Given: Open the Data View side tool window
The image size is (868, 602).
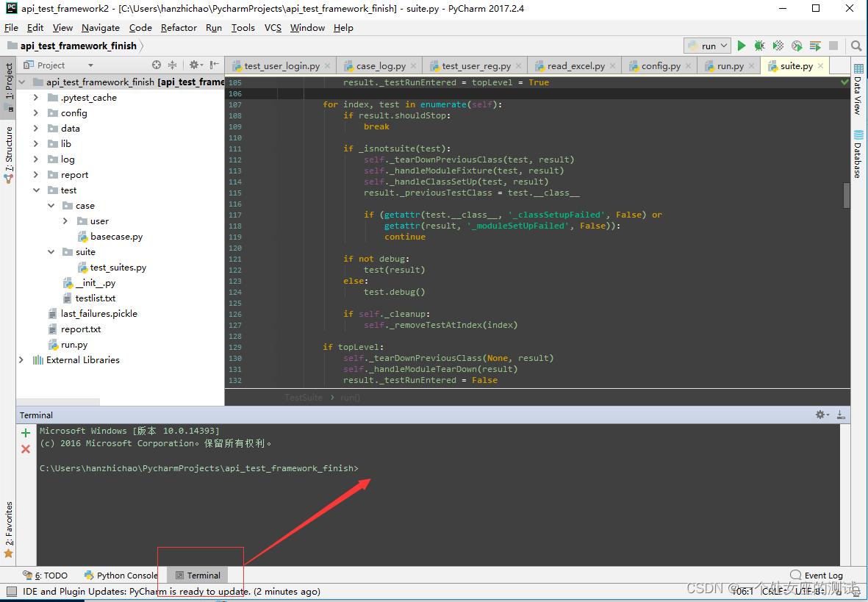Looking at the screenshot, I should click(x=858, y=89).
